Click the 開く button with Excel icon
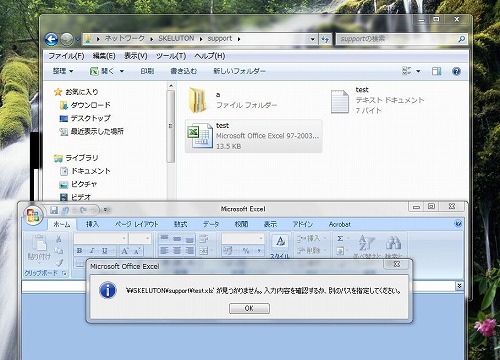 pos(102,71)
